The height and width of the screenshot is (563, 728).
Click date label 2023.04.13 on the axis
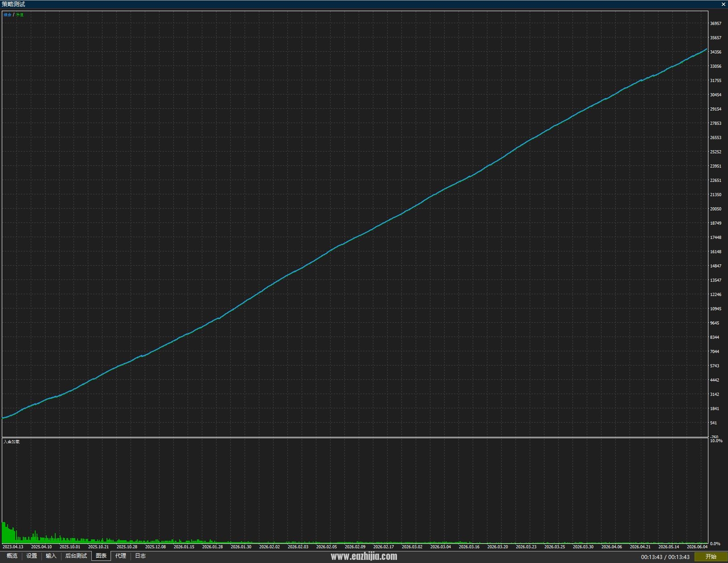tap(13, 547)
